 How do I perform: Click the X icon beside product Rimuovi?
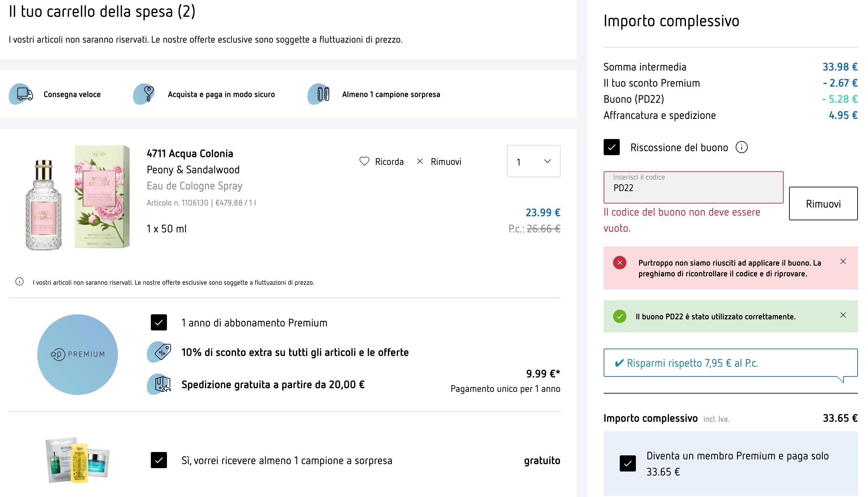[x=420, y=162]
